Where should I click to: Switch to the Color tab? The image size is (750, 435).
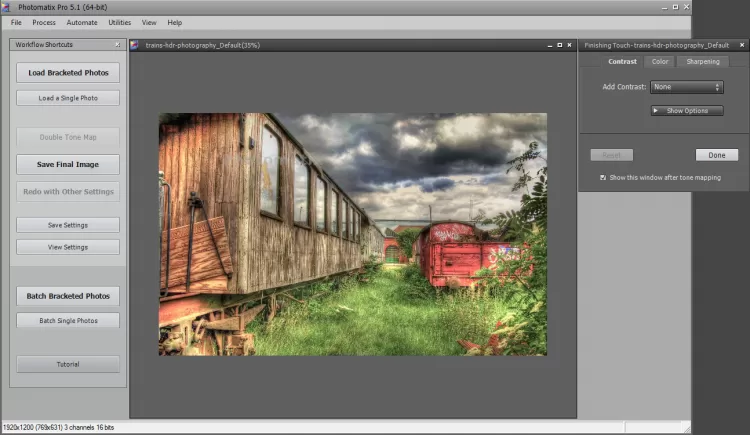point(660,61)
